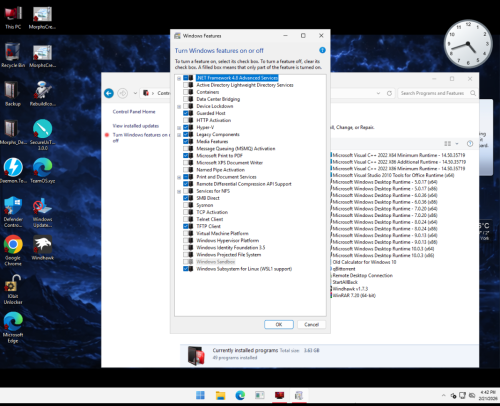Select the Windhawk desktop icon

click(x=42, y=248)
